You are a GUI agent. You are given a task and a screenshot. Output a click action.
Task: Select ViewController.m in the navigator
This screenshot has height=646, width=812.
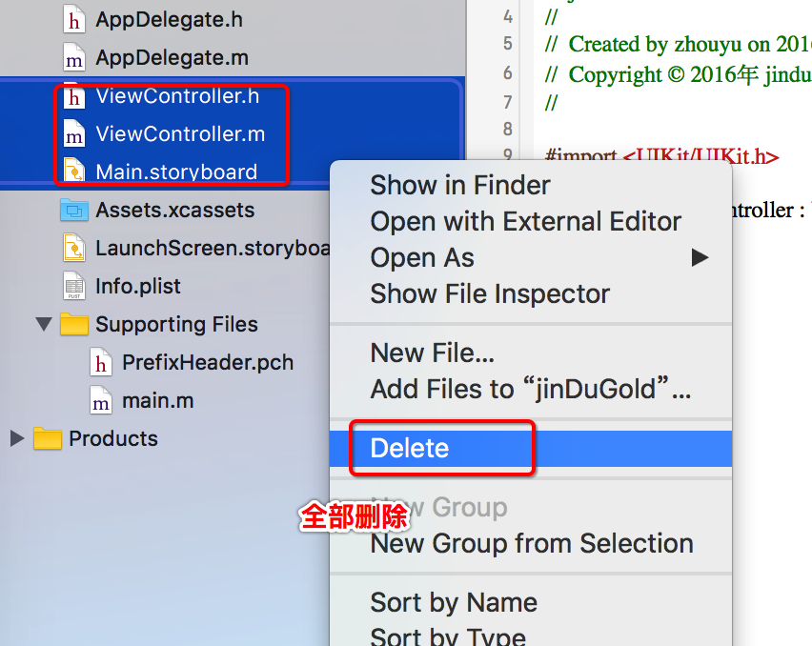[180, 133]
